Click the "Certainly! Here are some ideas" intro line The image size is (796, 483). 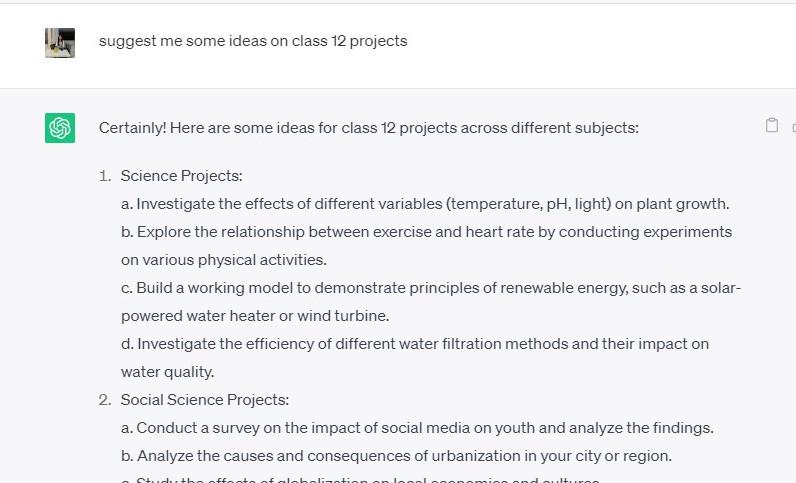coord(368,128)
